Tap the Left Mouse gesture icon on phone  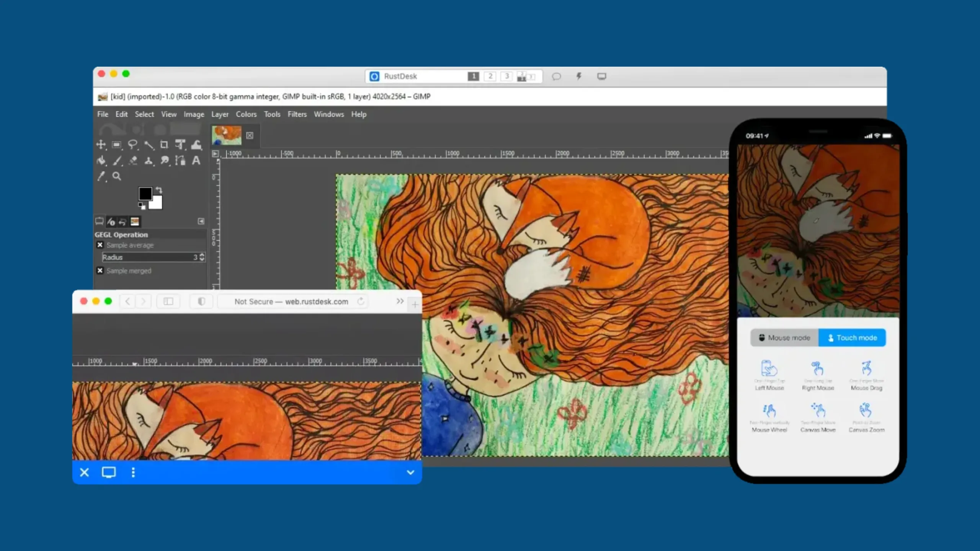click(x=769, y=368)
